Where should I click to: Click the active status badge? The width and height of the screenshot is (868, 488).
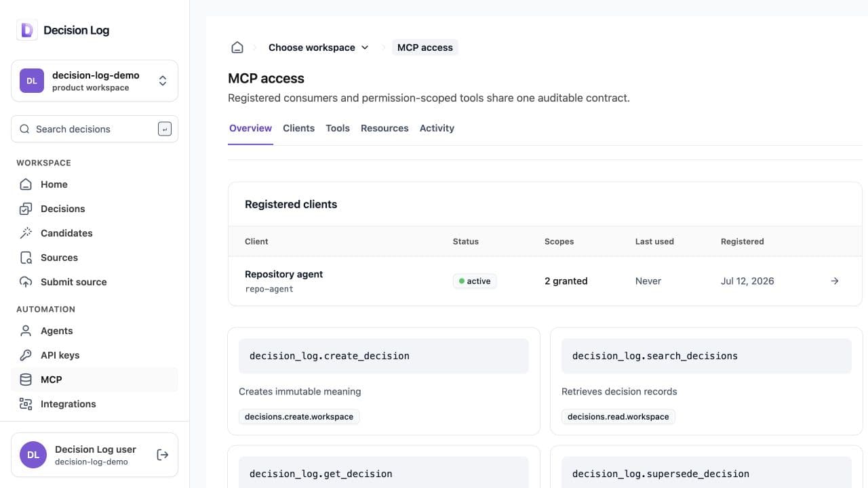coord(475,281)
